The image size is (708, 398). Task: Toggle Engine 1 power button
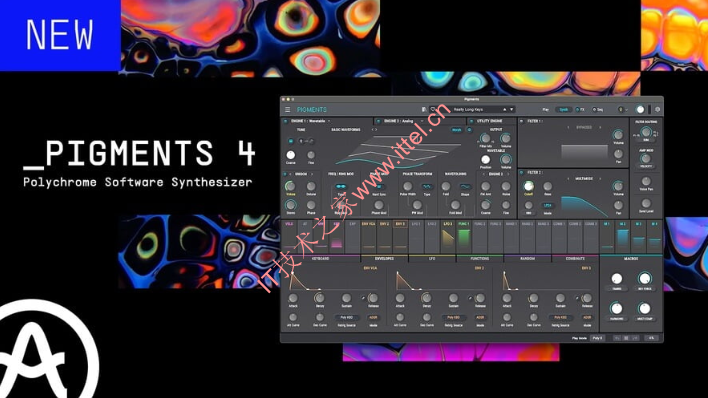coord(285,121)
